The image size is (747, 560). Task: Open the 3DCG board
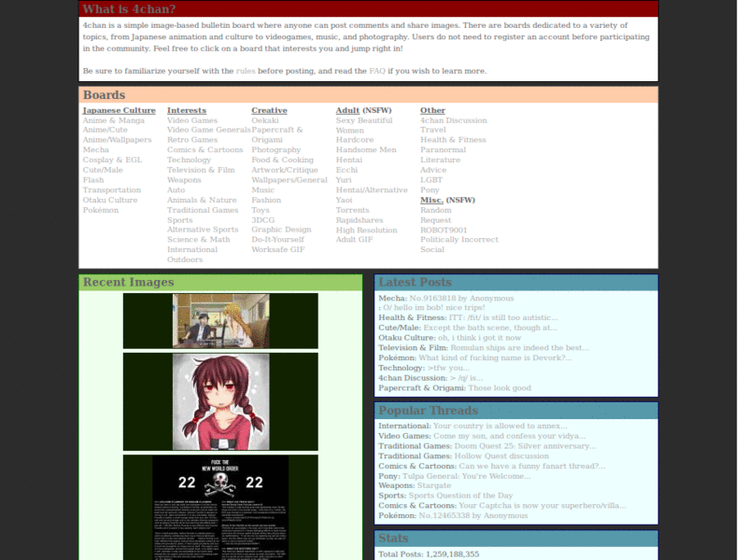click(x=263, y=220)
